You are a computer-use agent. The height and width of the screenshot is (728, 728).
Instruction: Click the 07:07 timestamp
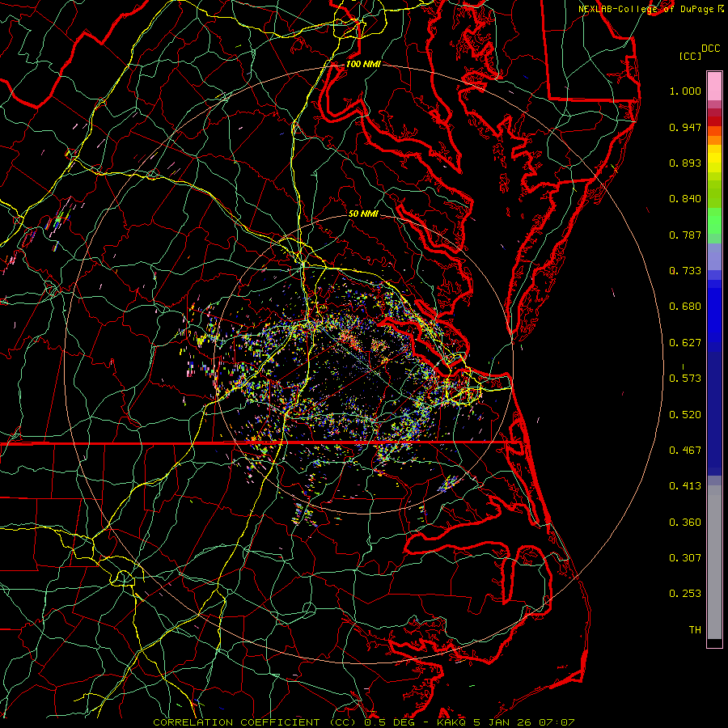(557, 722)
